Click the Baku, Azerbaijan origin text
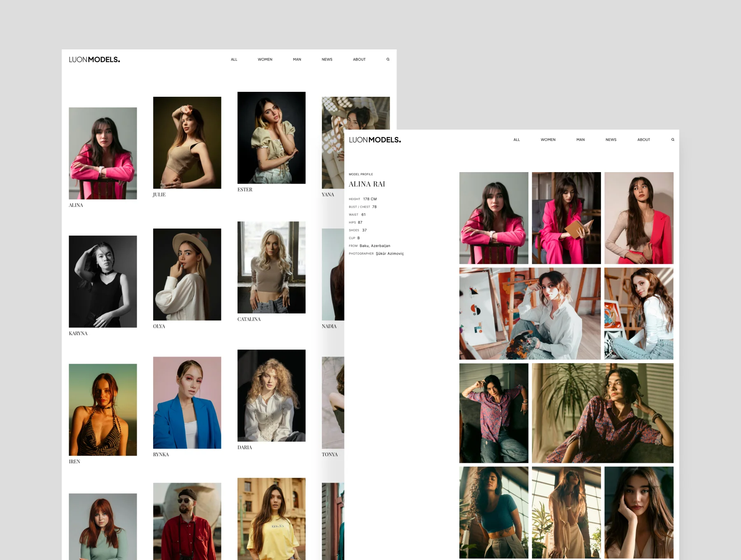The image size is (741, 560). point(375,246)
